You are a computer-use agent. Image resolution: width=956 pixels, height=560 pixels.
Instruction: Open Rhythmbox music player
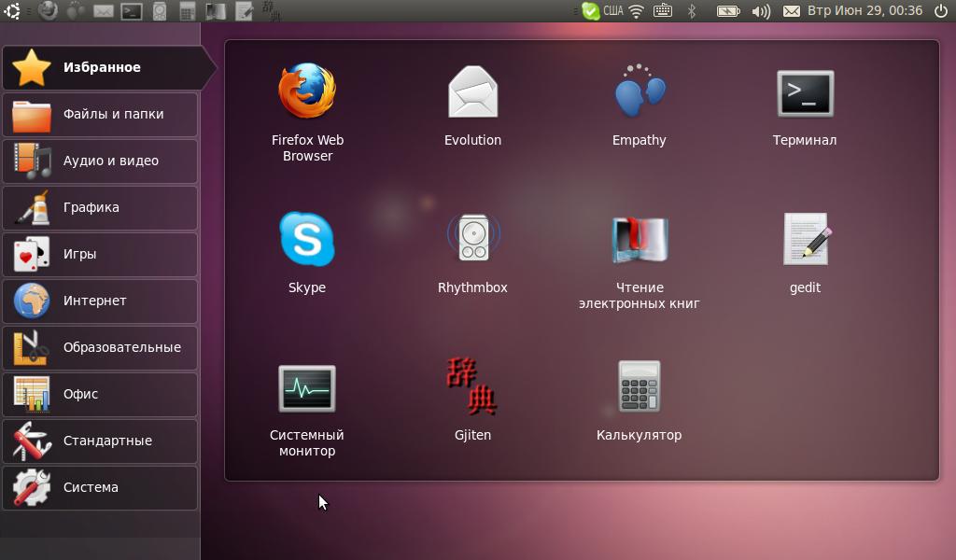point(472,240)
